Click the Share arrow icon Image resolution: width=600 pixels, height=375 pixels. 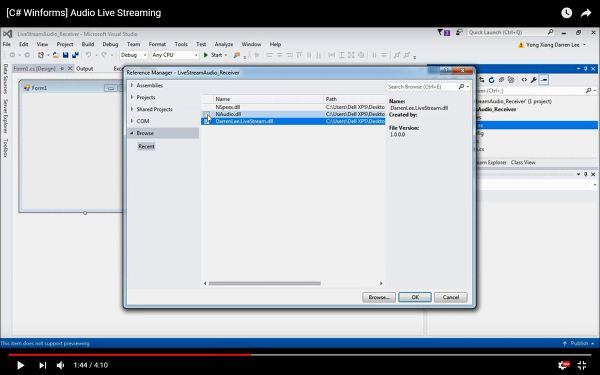coord(586,13)
